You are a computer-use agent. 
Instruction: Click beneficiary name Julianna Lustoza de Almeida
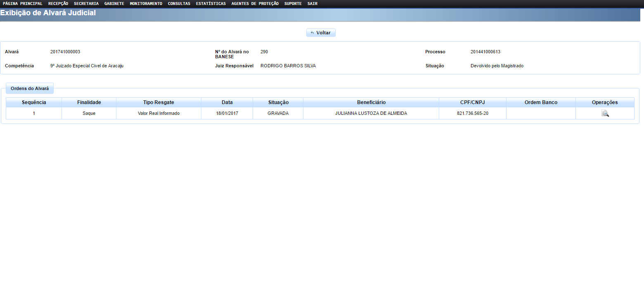371,113
